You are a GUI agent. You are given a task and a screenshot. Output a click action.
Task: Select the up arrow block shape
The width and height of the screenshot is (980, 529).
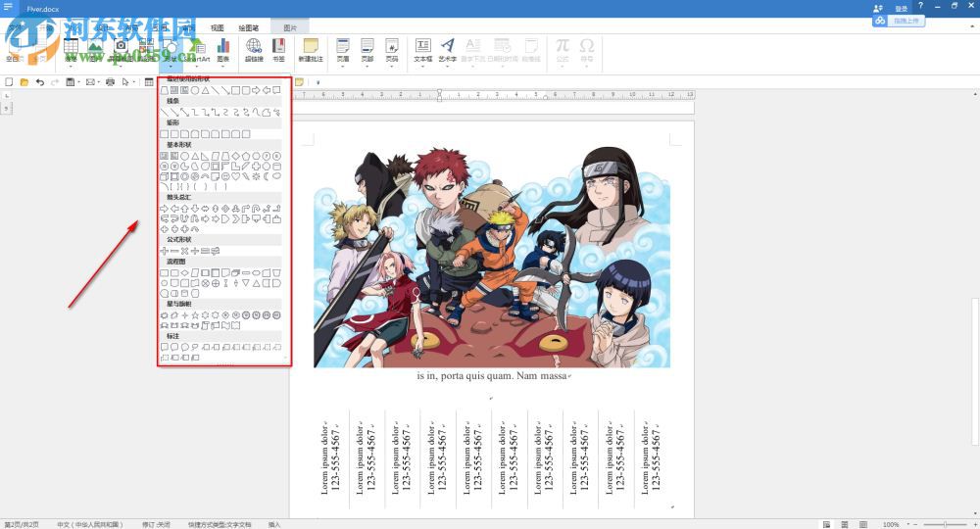[184, 209]
